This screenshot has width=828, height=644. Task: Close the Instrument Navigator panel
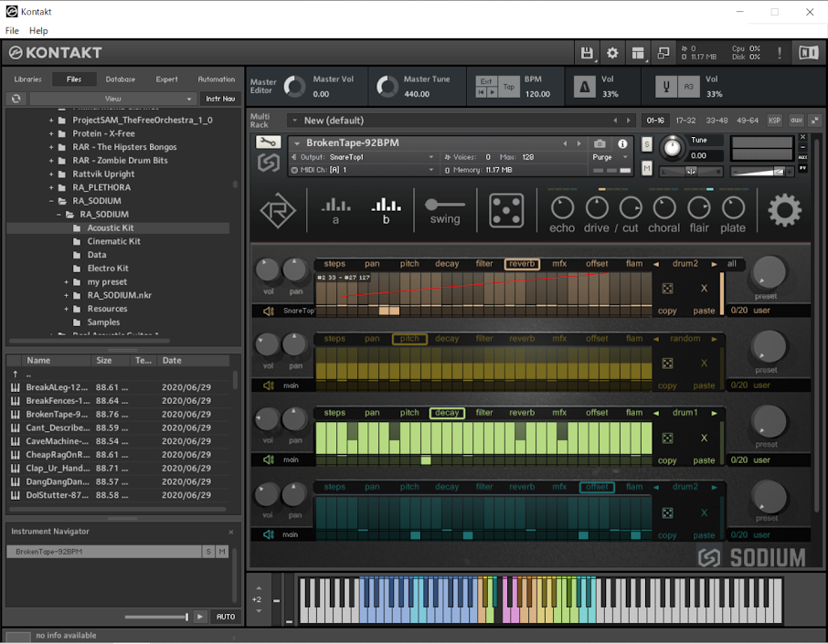[x=231, y=532]
